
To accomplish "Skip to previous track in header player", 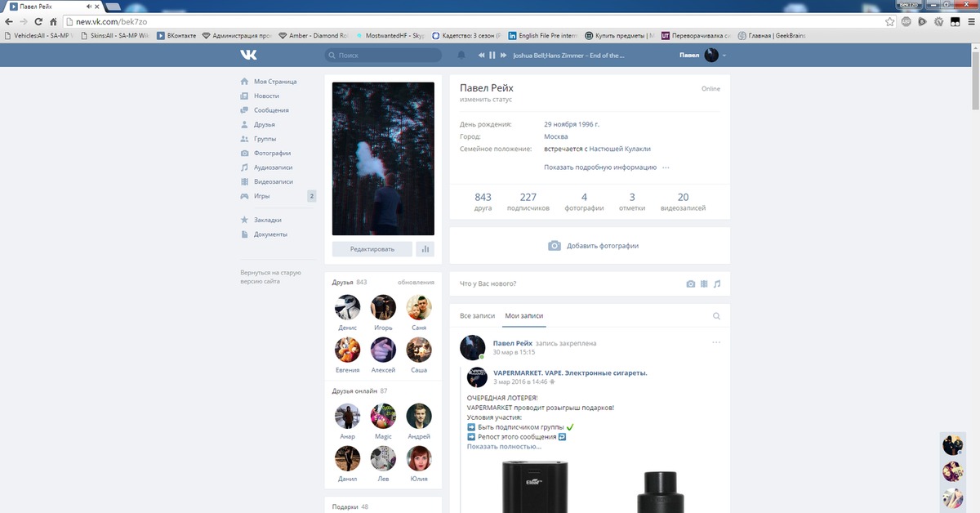I will 481,56.
